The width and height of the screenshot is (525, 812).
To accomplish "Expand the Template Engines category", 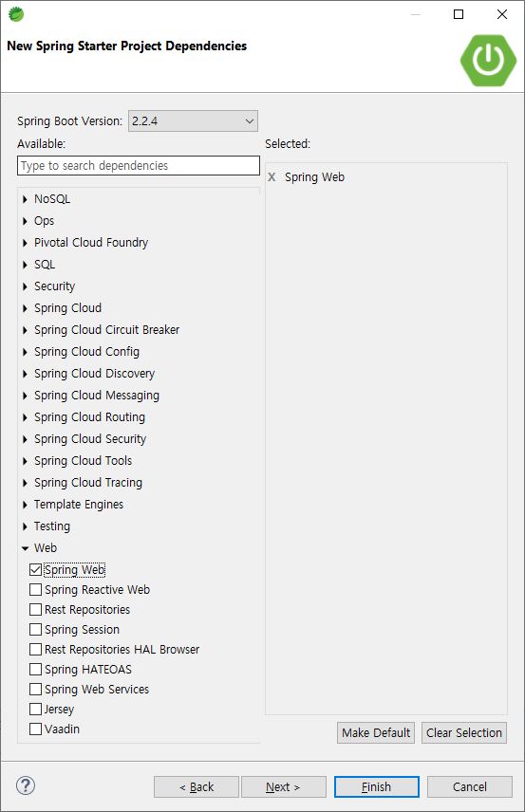I will click(25, 505).
